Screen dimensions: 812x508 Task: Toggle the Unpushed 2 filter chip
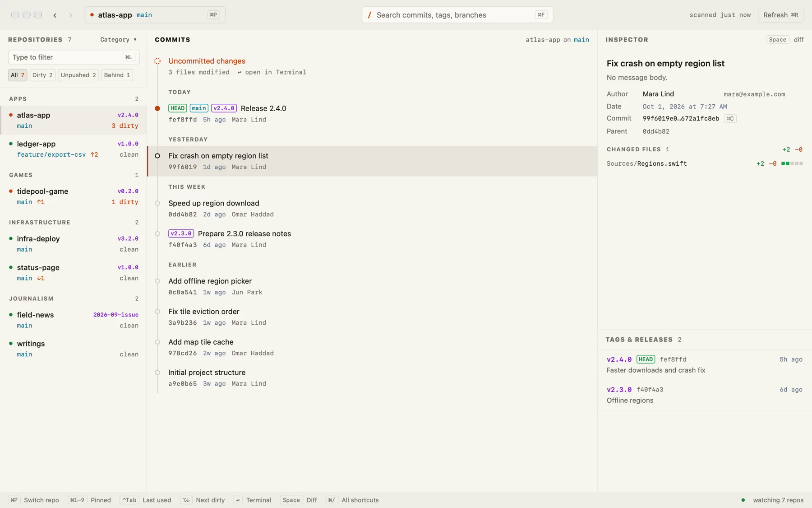78,75
